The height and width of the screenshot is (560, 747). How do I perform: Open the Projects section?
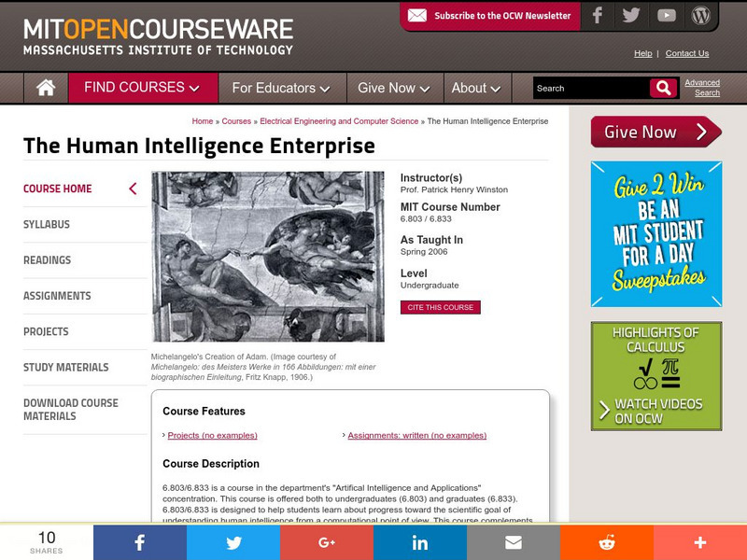pyautogui.click(x=46, y=331)
